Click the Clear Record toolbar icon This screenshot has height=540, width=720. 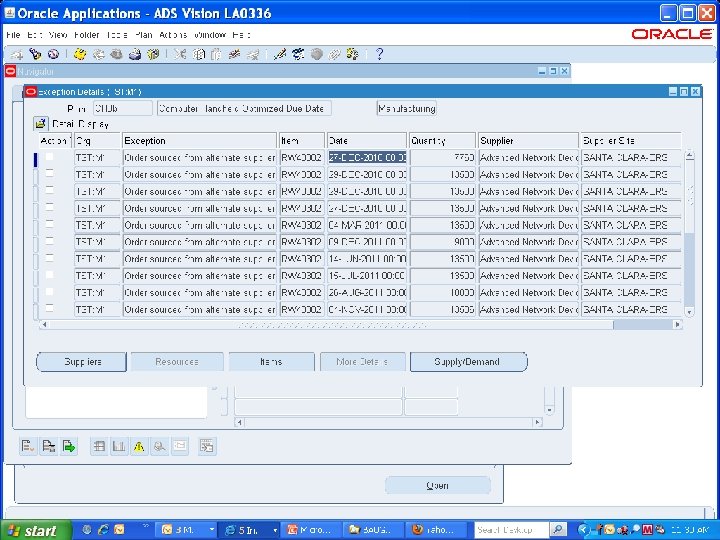coord(235,55)
